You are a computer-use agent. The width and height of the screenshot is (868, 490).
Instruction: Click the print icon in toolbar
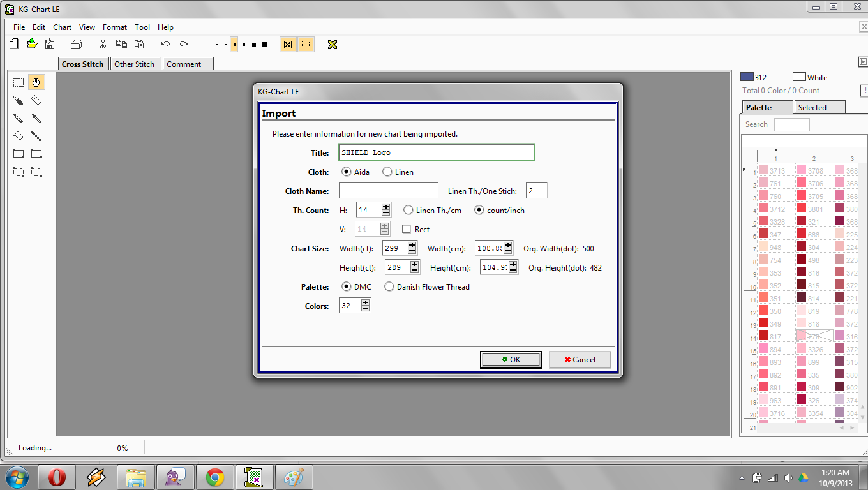(76, 44)
